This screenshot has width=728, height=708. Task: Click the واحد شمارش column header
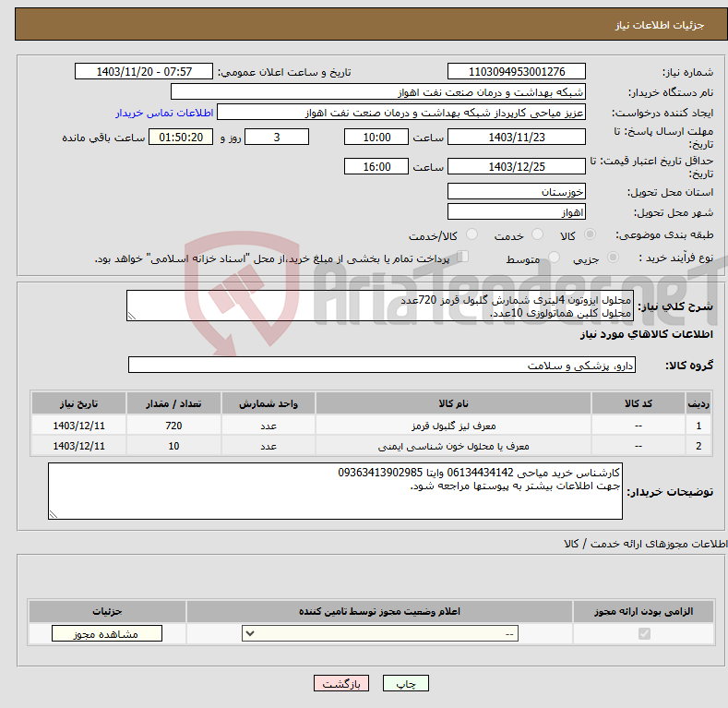[269, 403]
